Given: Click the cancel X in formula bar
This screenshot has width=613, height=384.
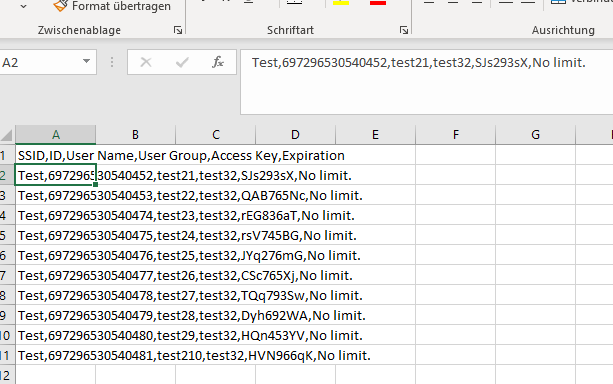Looking at the screenshot, I should click(146, 62).
